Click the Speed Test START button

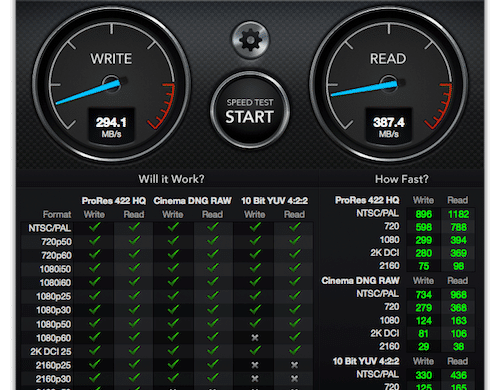[x=250, y=111]
